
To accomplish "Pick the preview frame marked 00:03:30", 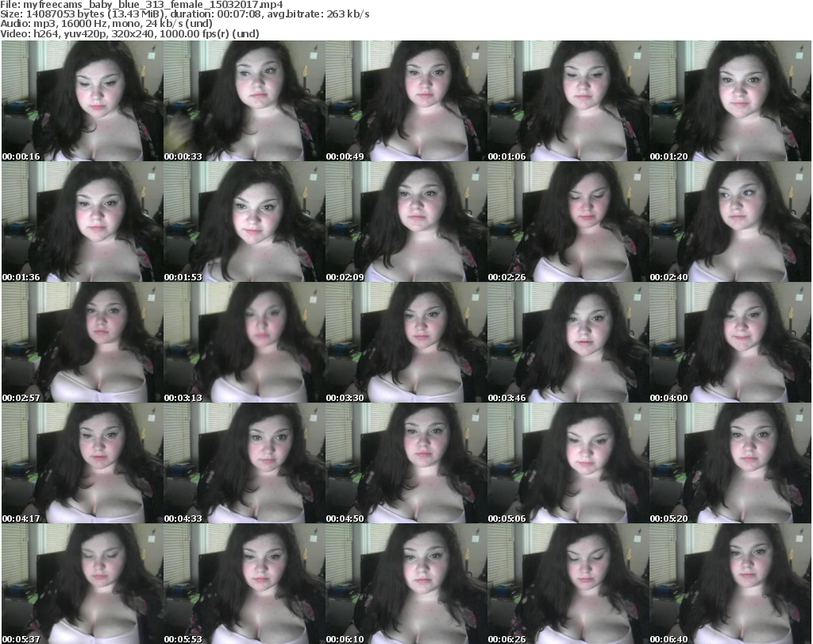I will [406, 342].
